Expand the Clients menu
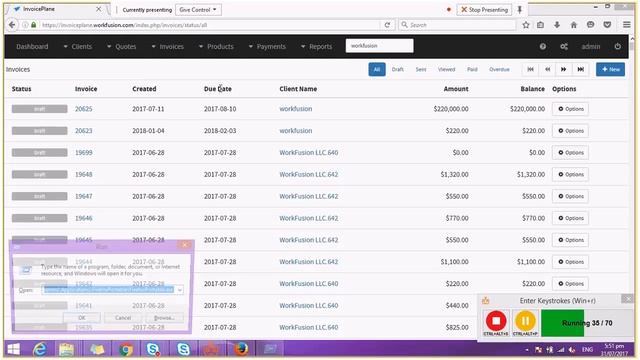This screenshot has width=640, height=360. 78,47
